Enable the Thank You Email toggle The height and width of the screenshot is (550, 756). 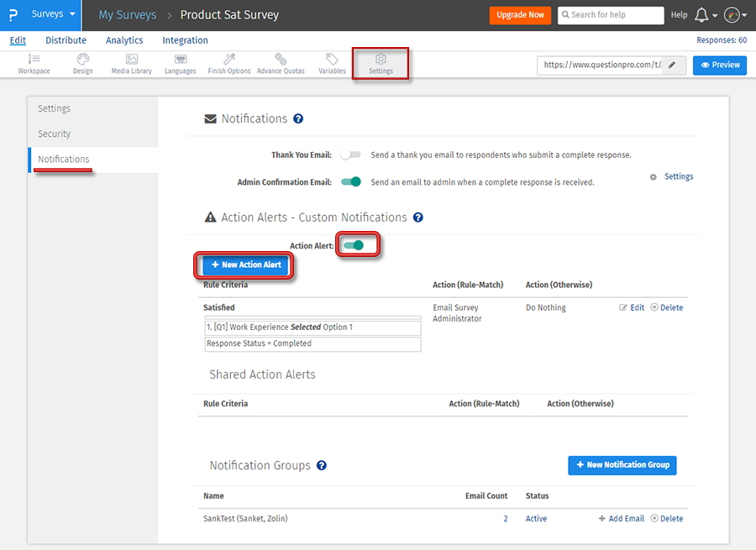pyautogui.click(x=350, y=155)
